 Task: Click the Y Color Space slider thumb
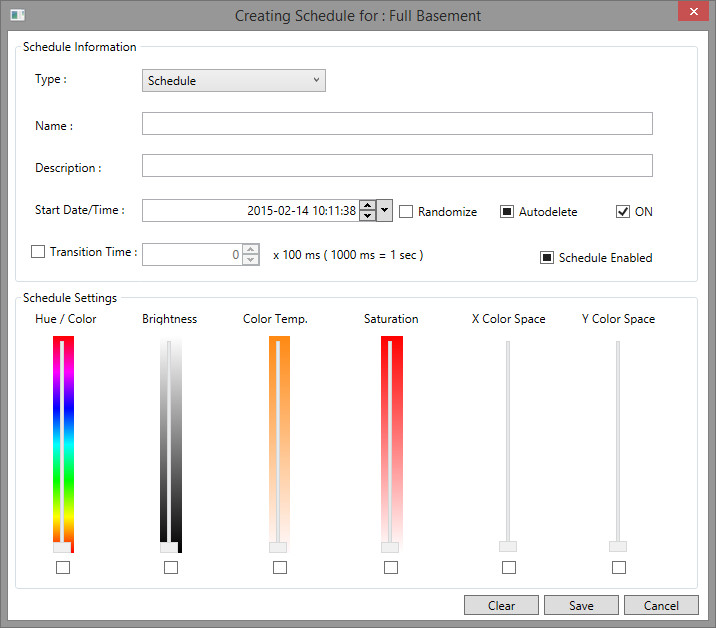tap(618, 547)
